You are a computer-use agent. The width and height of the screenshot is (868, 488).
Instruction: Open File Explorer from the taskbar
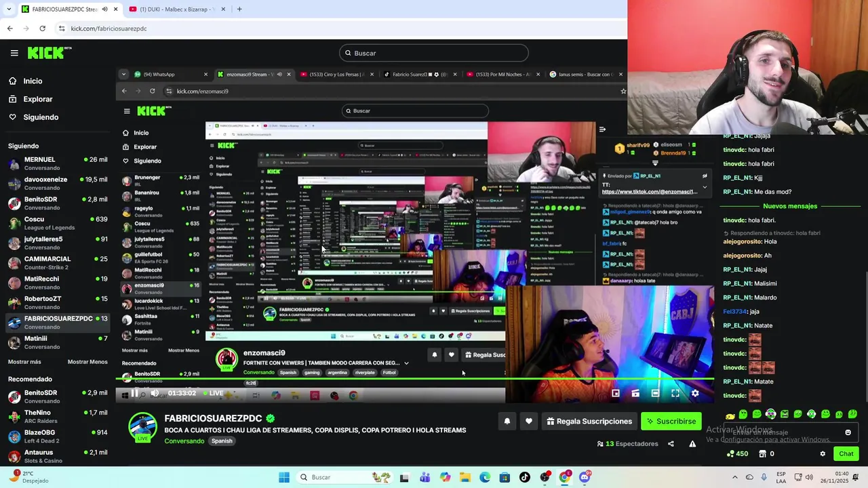click(465, 477)
